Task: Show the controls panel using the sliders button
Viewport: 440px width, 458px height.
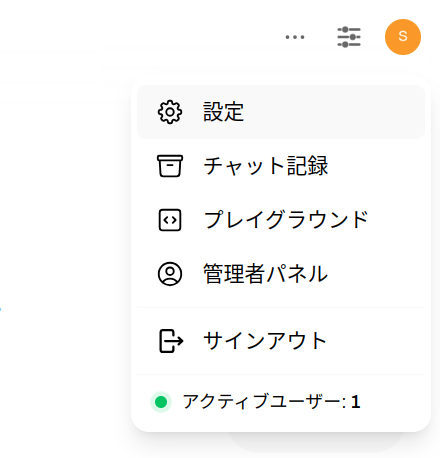Action: (349, 37)
